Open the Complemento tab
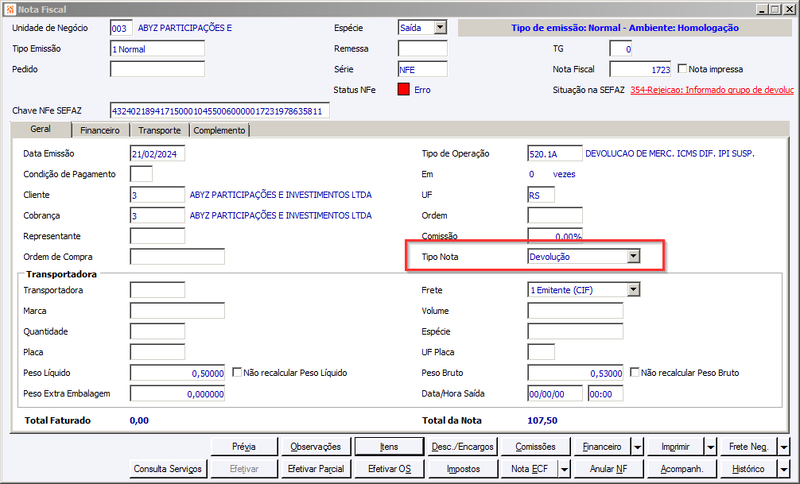 (x=219, y=131)
